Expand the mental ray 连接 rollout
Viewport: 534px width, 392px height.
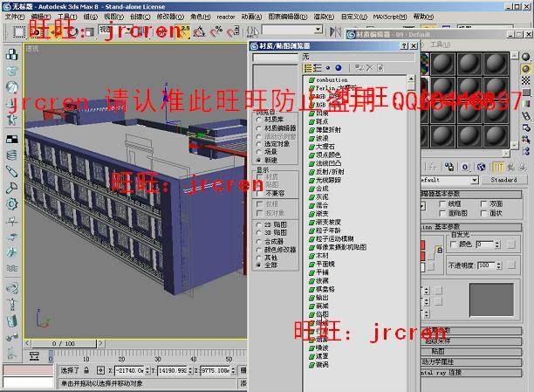pos(471,373)
